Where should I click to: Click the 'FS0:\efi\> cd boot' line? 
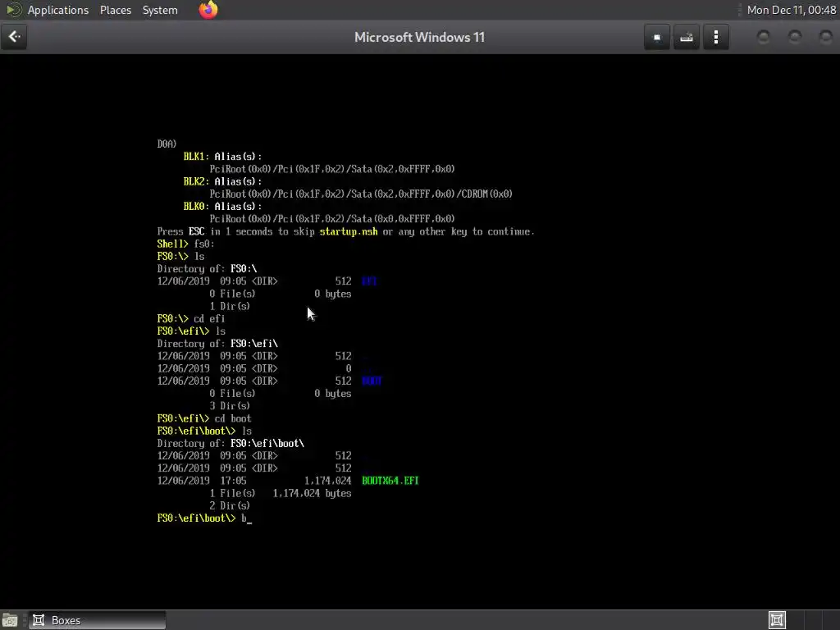click(204, 418)
